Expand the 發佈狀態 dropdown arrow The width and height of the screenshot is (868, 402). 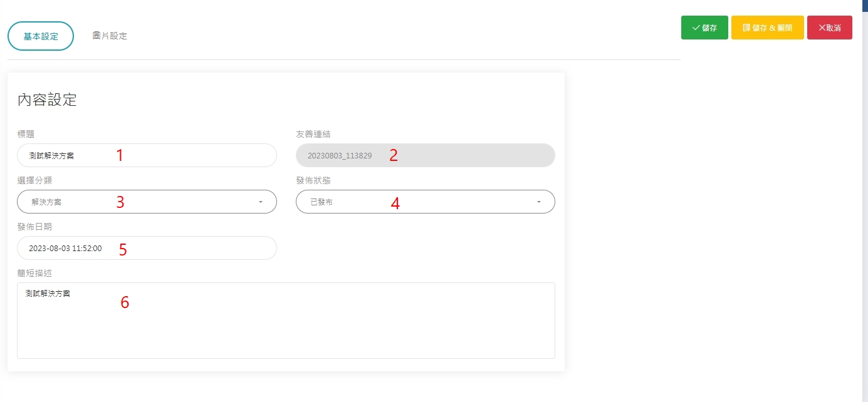coord(538,202)
